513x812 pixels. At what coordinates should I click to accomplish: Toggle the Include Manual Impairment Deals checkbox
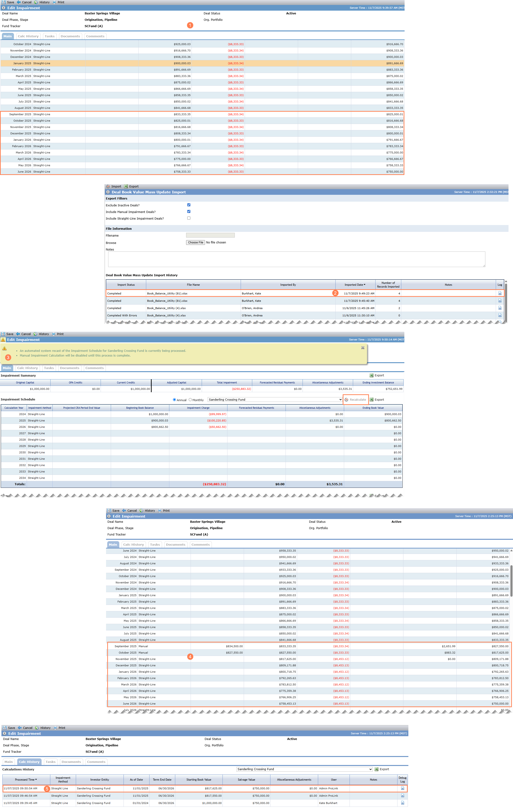[189, 211]
